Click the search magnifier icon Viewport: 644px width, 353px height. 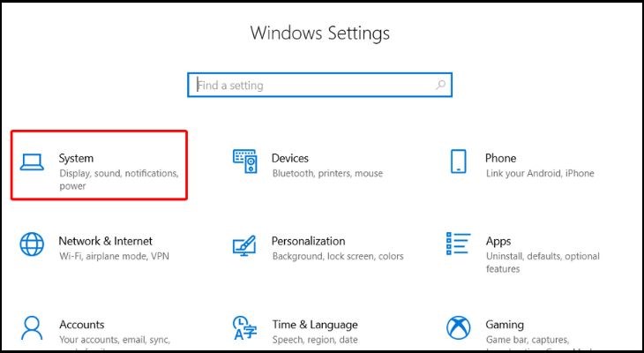click(441, 86)
